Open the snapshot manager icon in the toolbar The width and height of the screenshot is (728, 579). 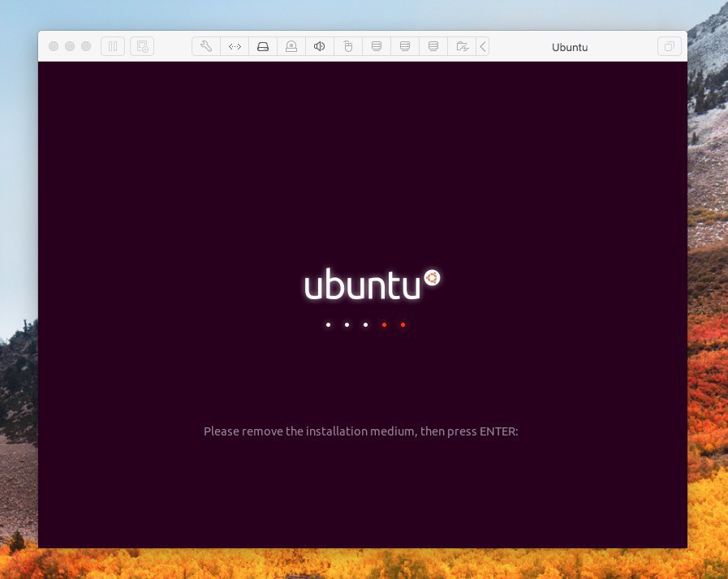(142, 46)
